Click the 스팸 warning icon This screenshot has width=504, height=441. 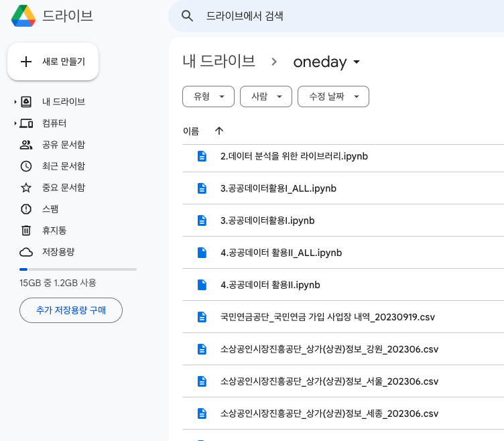tap(26, 209)
